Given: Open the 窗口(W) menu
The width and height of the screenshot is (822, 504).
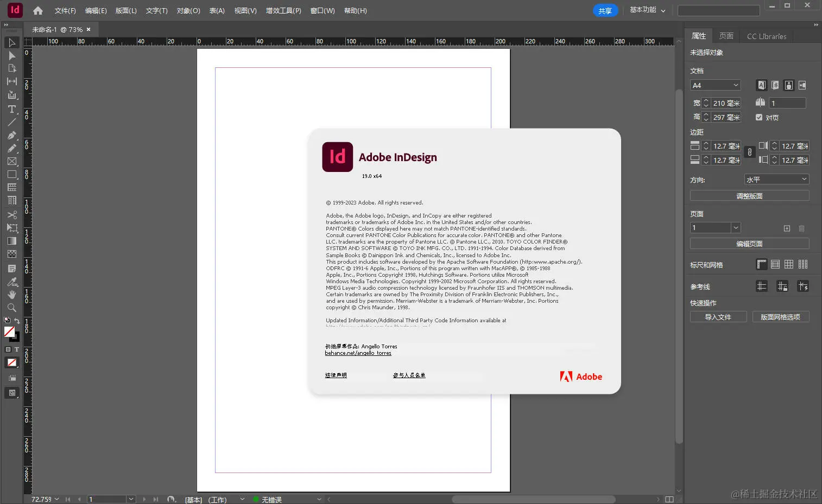Looking at the screenshot, I should 323,11.
